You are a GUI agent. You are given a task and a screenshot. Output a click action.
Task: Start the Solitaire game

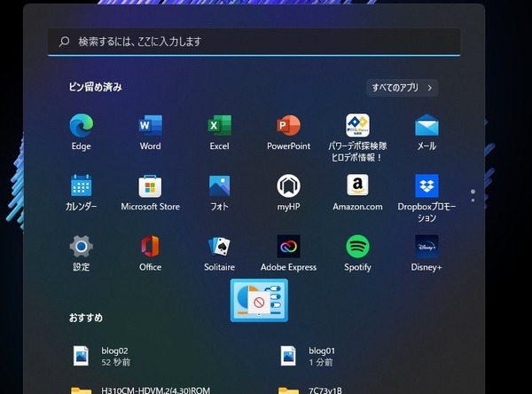[x=220, y=253]
